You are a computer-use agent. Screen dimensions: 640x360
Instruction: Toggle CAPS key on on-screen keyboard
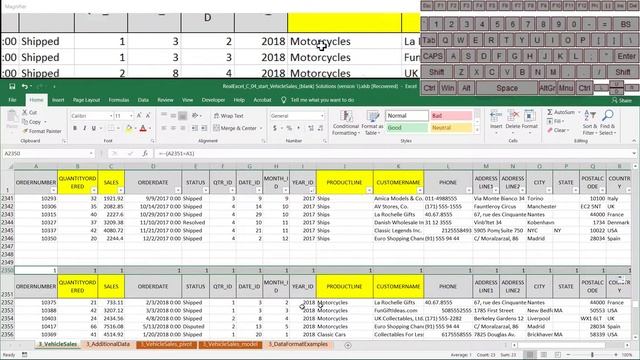point(433,56)
